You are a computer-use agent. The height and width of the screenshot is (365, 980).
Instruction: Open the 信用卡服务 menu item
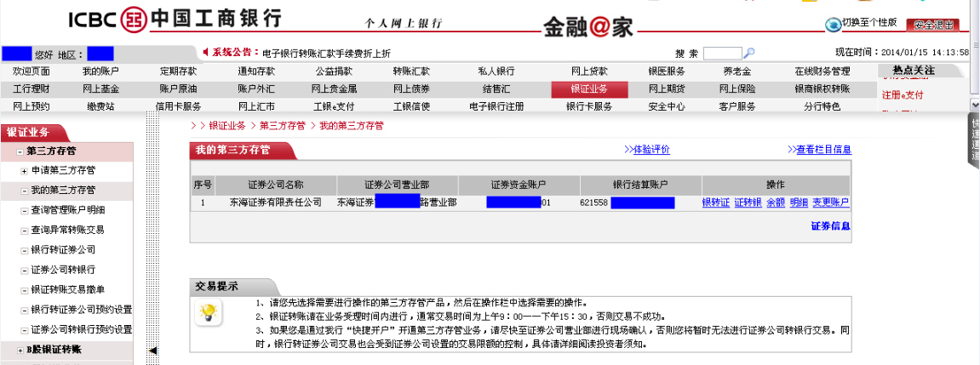(178, 107)
